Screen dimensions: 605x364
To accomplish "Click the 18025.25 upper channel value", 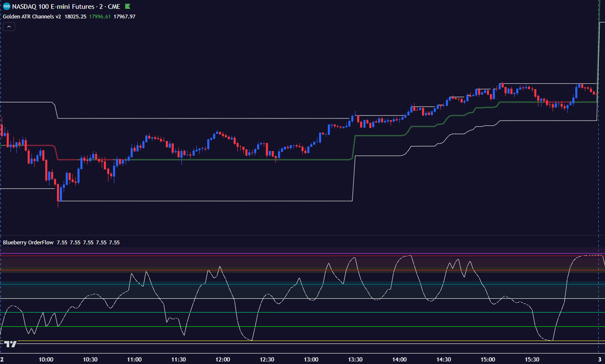I will (75, 16).
